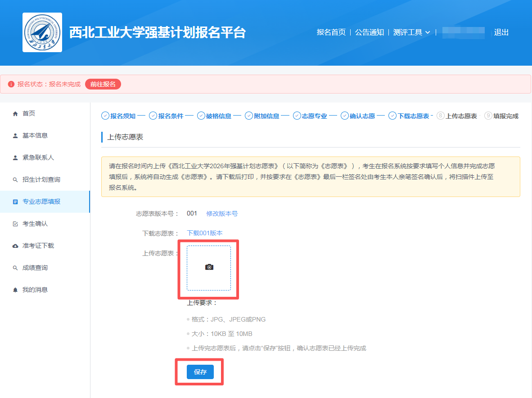This screenshot has width=532, height=398.
Task: Click the search icon beside 招生计划查询
Action: click(15, 180)
